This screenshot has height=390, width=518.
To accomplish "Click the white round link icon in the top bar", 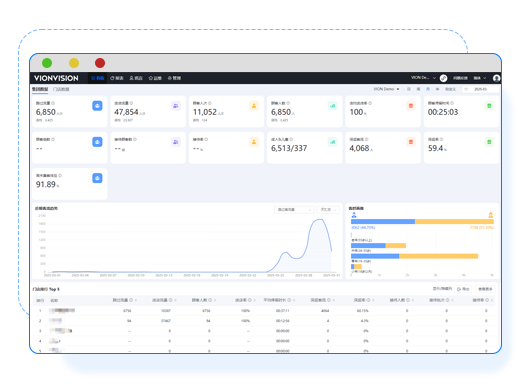I will point(443,78).
